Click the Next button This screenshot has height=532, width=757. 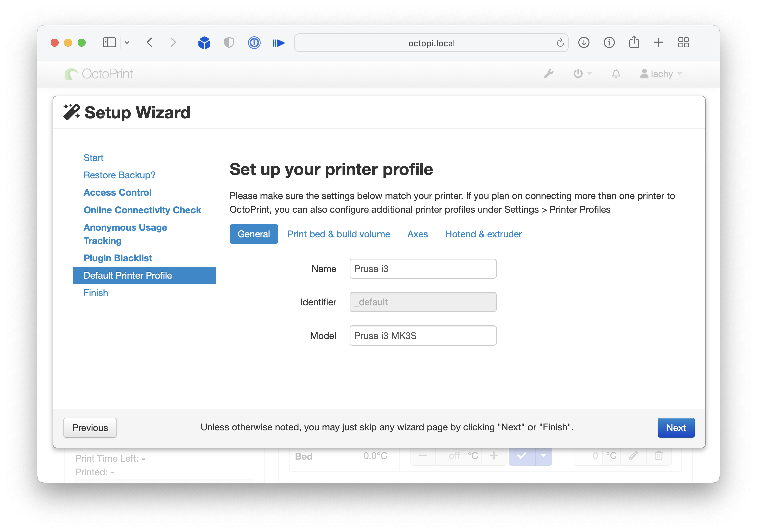pos(676,428)
